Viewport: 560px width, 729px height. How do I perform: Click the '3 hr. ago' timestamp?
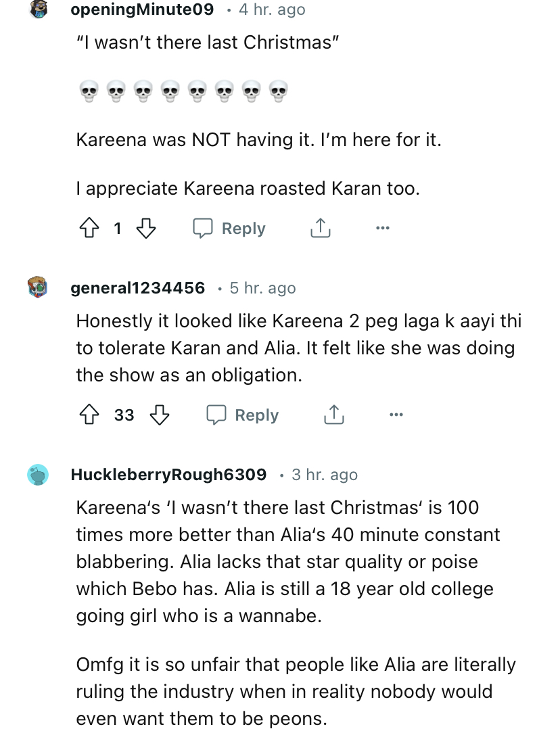tap(325, 475)
